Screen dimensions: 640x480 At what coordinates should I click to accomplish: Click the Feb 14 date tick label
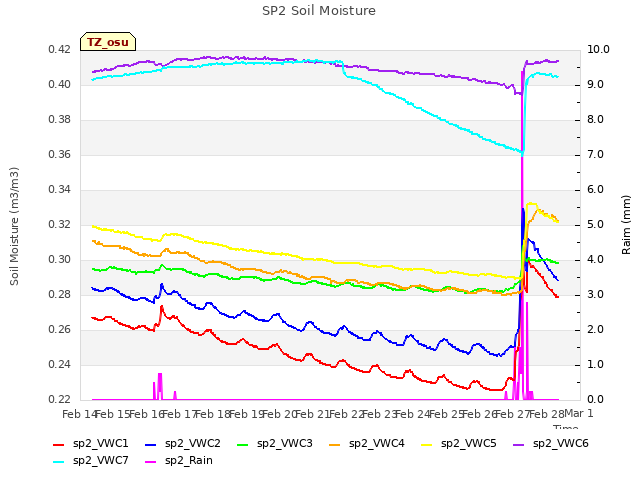pos(80,414)
